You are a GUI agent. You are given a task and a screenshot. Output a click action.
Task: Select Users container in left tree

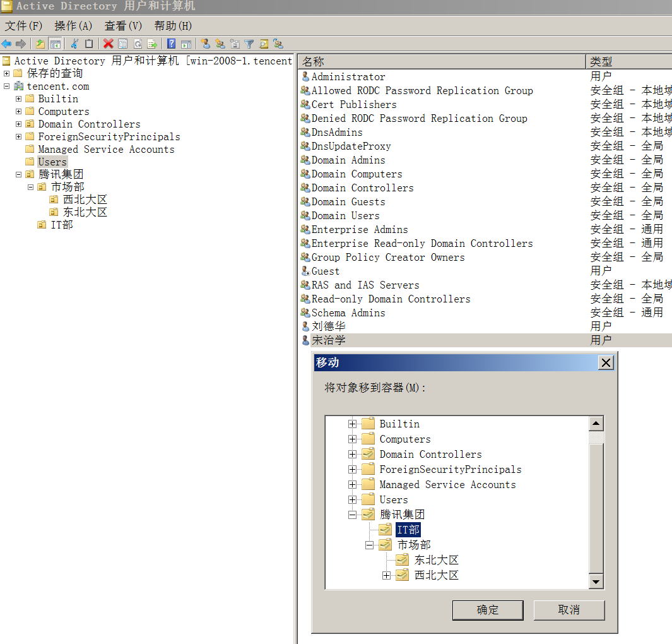click(52, 162)
